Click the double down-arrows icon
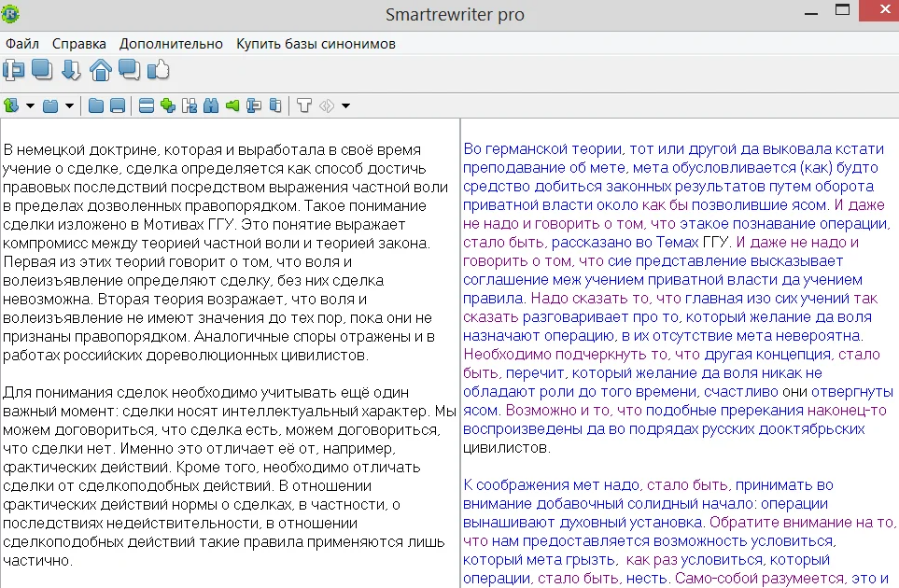 pos(71,70)
